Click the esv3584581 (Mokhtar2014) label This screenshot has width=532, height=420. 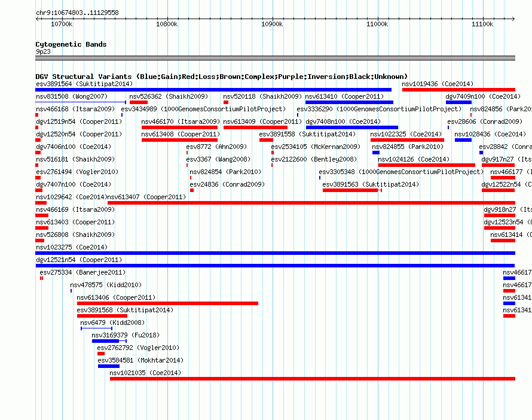[140, 360]
